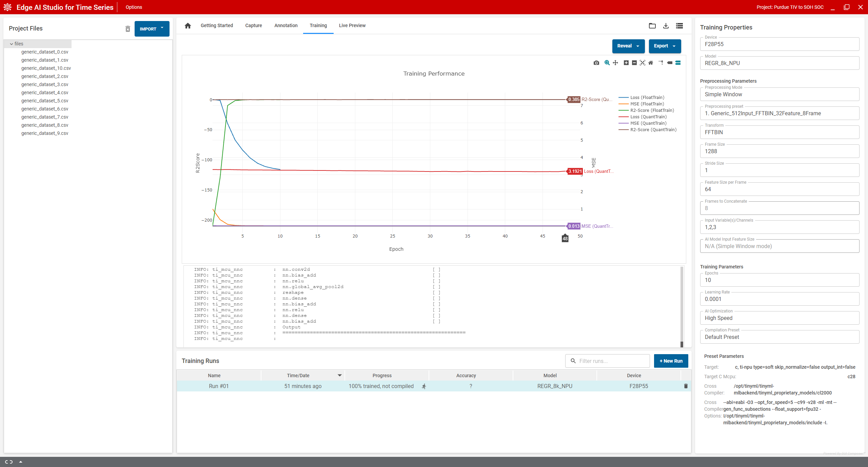The height and width of the screenshot is (467, 868).
Task: Open project folder icon in top toolbar
Action: [652, 26]
